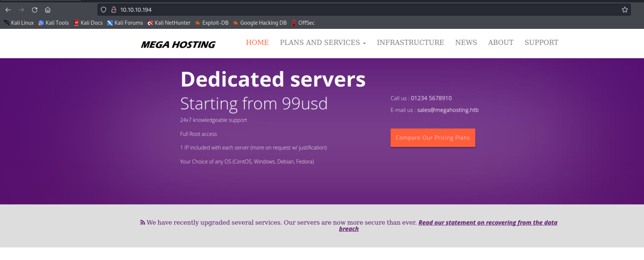Open the Kali Linux bookmark
This screenshot has width=644, height=260.
[19, 23]
